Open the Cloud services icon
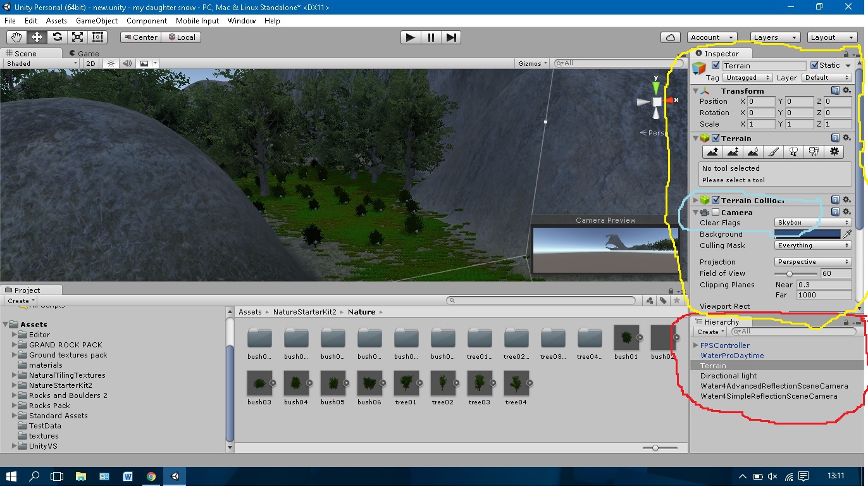Screen dimensions: 868x491 coord(670,37)
